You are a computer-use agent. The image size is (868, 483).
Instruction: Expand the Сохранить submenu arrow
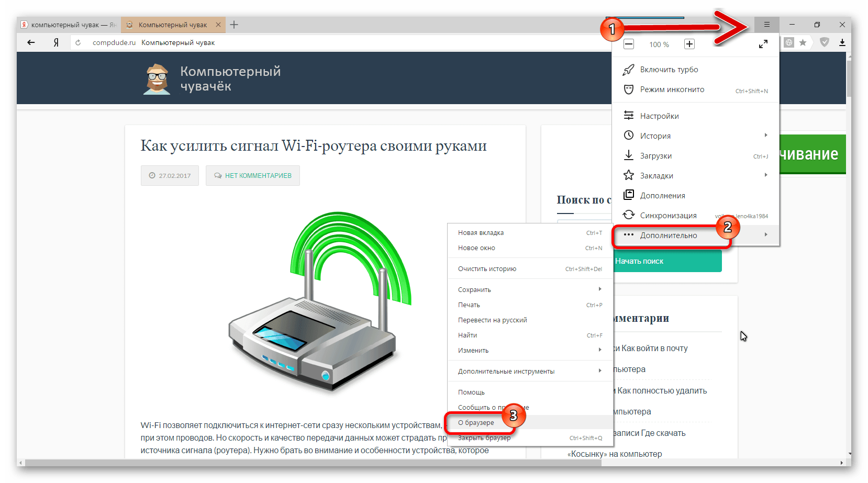(600, 289)
